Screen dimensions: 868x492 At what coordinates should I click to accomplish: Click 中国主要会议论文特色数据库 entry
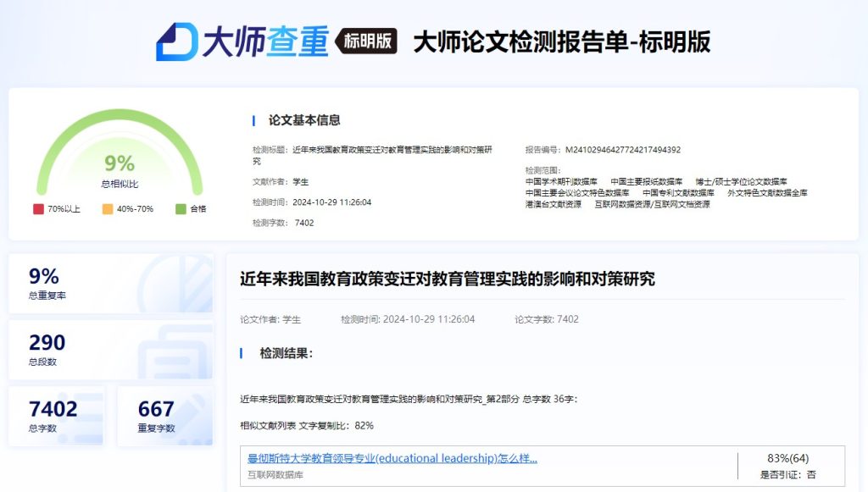pos(577,193)
